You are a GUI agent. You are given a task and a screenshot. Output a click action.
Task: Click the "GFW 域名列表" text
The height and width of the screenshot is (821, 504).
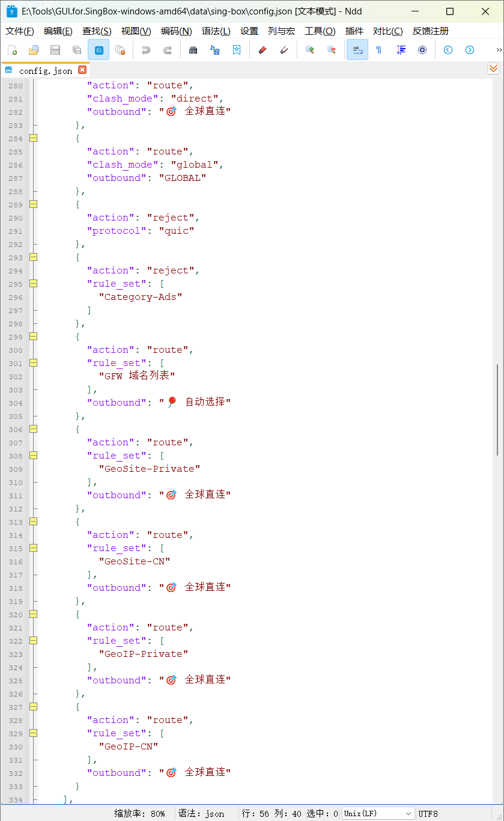[x=138, y=376]
